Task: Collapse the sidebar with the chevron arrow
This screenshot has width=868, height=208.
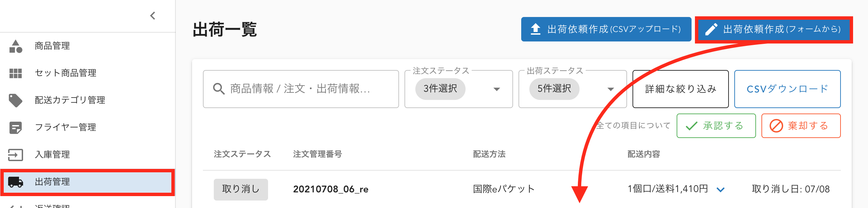Action: pos(153,16)
